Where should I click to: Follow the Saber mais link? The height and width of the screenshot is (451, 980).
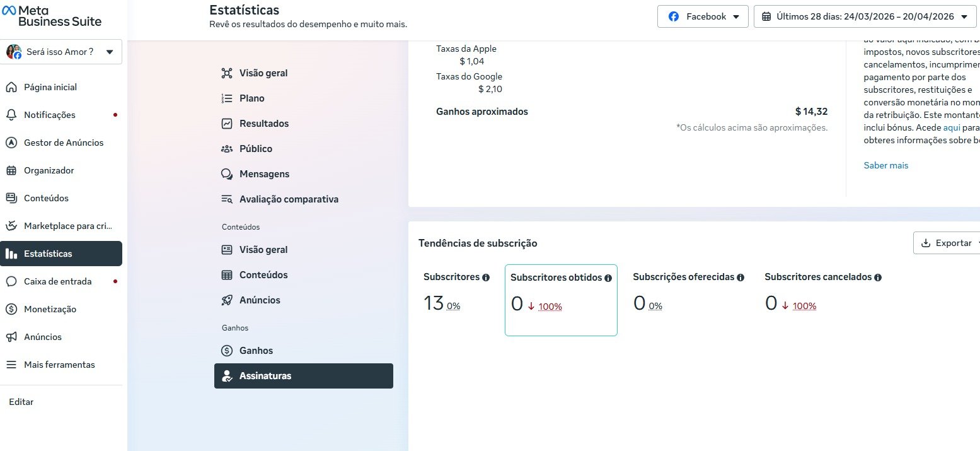(886, 166)
